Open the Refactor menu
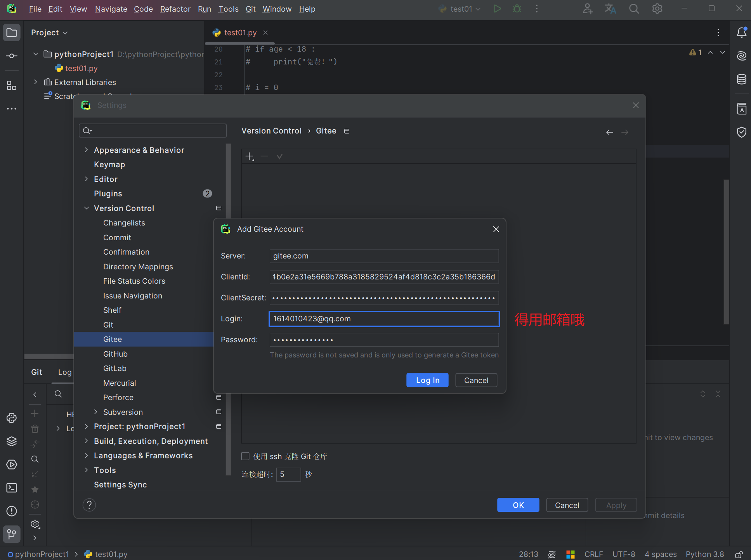This screenshot has height=560, width=751. (x=175, y=9)
